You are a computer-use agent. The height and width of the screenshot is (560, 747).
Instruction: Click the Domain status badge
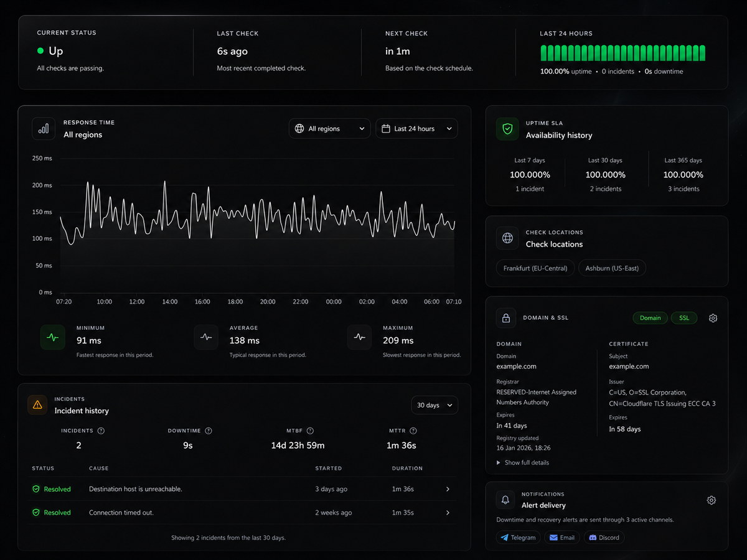click(x=650, y=318)
